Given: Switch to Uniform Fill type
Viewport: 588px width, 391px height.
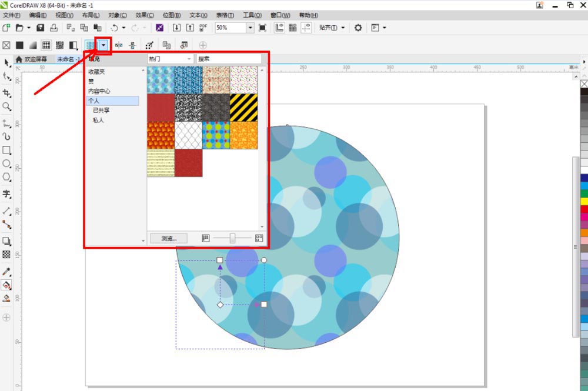Looking at the screenshot, I should pyautogui.click(x=20, y=45).
